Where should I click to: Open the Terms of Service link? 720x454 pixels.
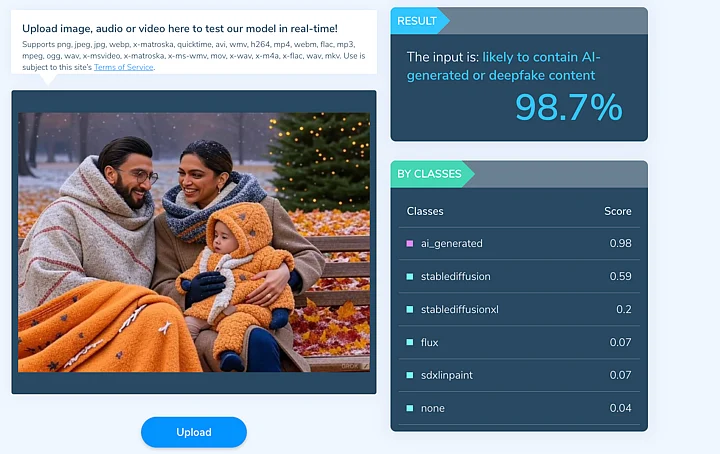pos(124,67)
